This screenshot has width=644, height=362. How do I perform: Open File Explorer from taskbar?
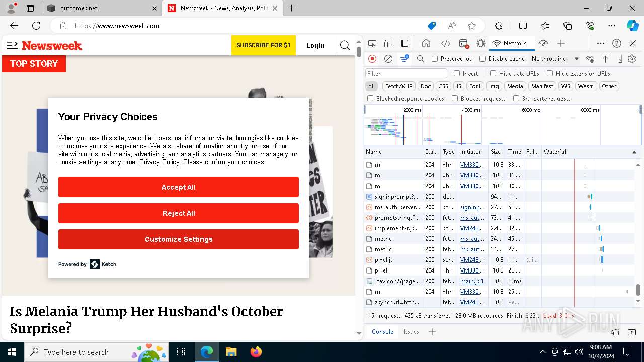coord(231,352)
